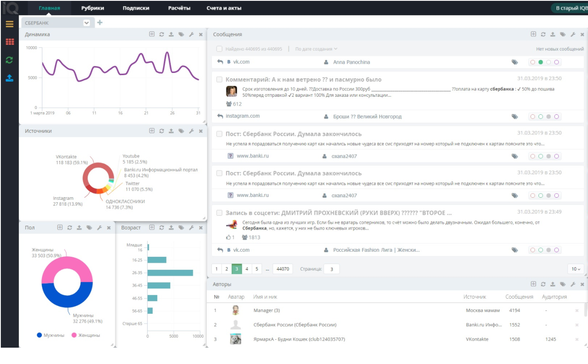Switch to the old IQB version button

570,8
